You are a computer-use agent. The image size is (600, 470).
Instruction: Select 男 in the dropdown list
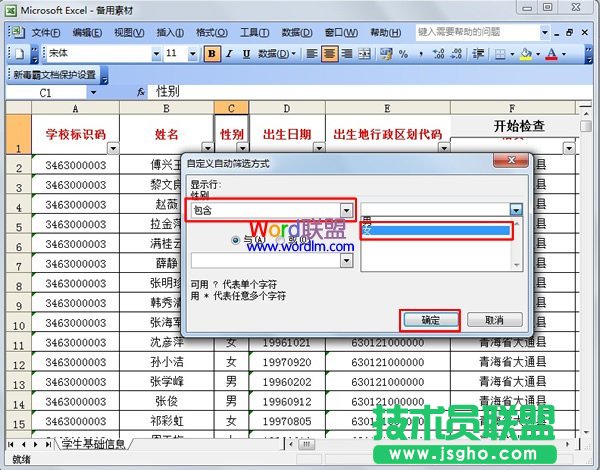(436, 220)
